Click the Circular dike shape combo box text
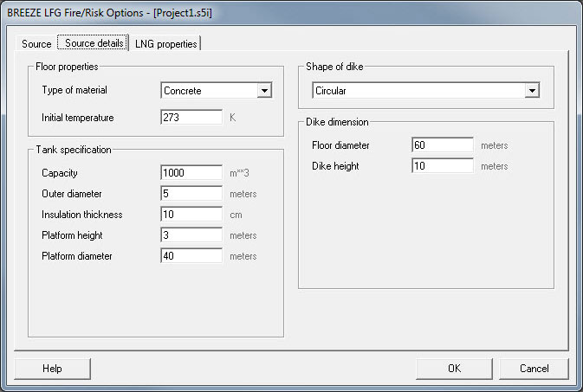This screenshot has height=392, width=583. pyautogui.click(x=418, y=90)
